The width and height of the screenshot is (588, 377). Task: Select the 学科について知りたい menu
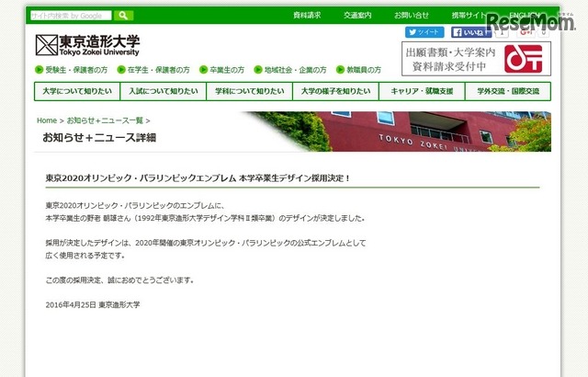pos(250,91)
